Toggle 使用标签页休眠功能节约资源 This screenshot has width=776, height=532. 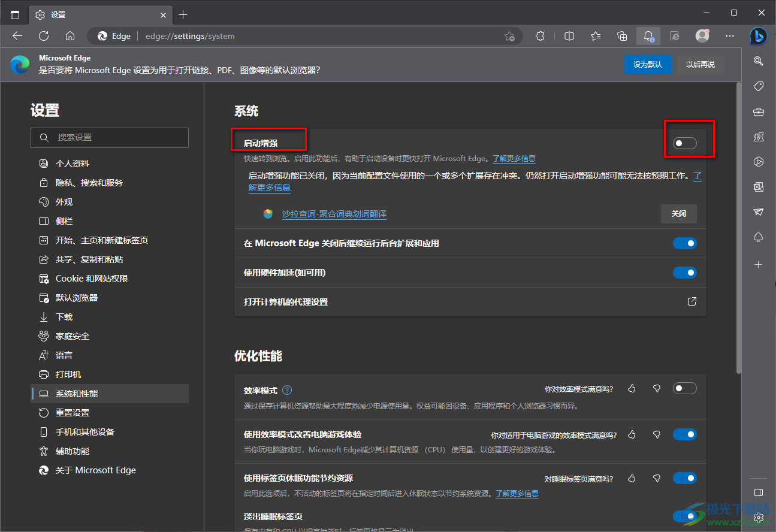pyautogui.click(x=685, y=478)
